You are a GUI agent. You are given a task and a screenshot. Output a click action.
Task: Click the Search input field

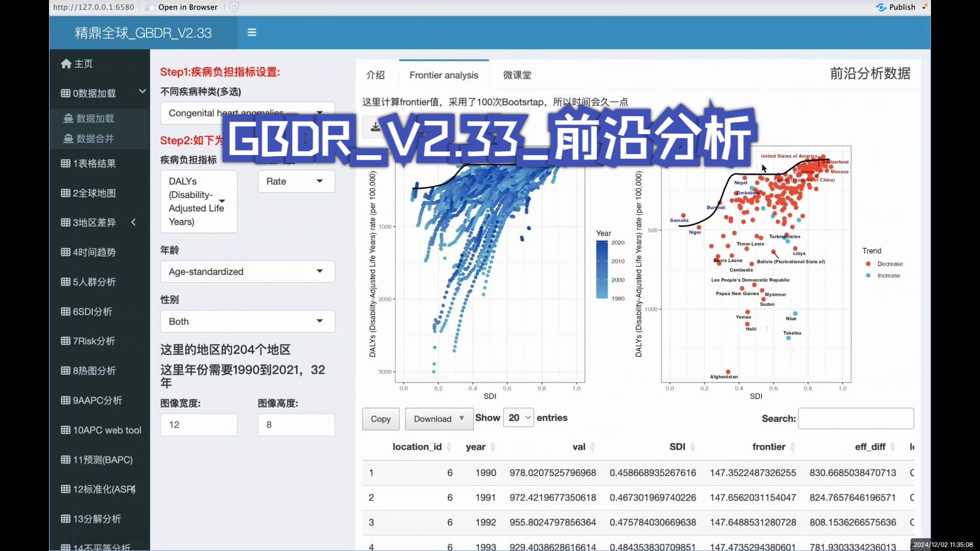click(x=854, y=418)
